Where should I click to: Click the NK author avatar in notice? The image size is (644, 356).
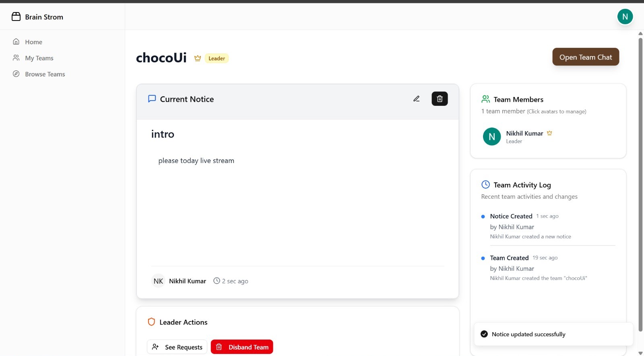158,281
